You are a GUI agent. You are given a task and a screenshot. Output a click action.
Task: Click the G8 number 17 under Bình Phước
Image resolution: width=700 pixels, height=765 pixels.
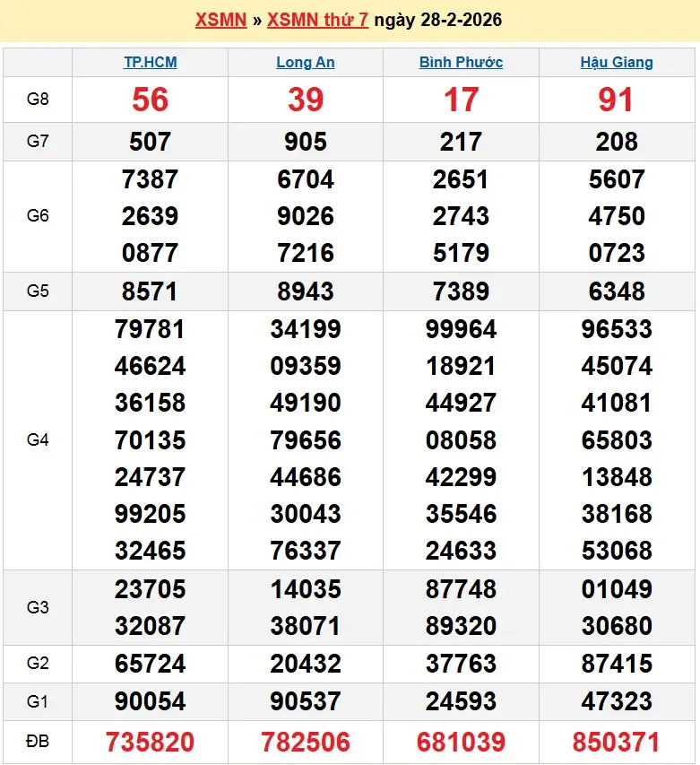coord(461,100)
